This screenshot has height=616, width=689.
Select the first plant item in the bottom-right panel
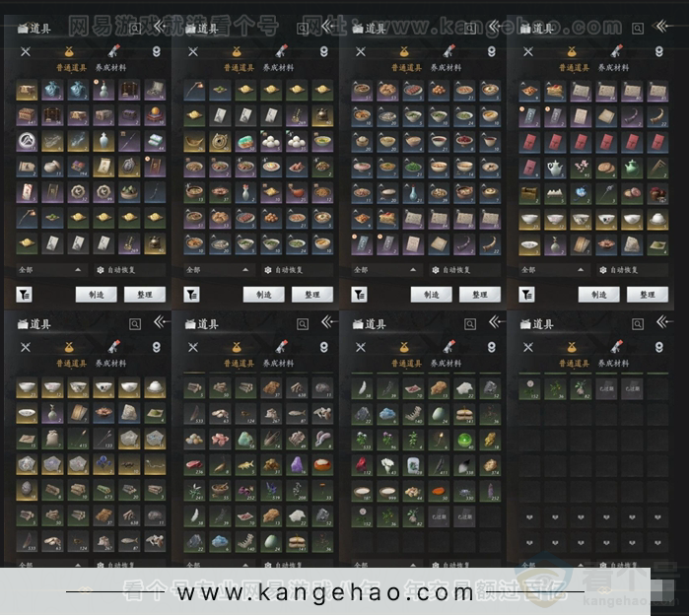tap(529, 388)
